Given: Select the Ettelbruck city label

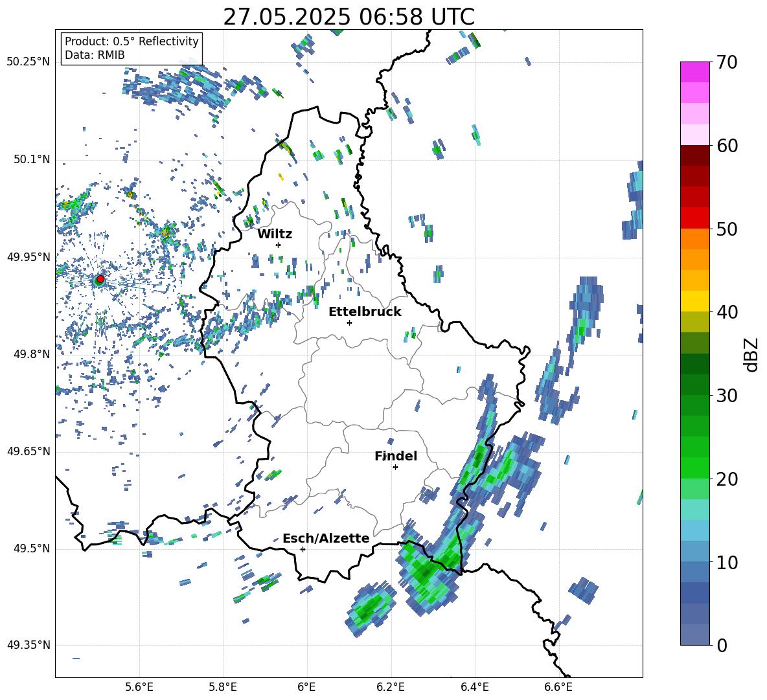Looking at the screenshot, I should click(365, 312).
